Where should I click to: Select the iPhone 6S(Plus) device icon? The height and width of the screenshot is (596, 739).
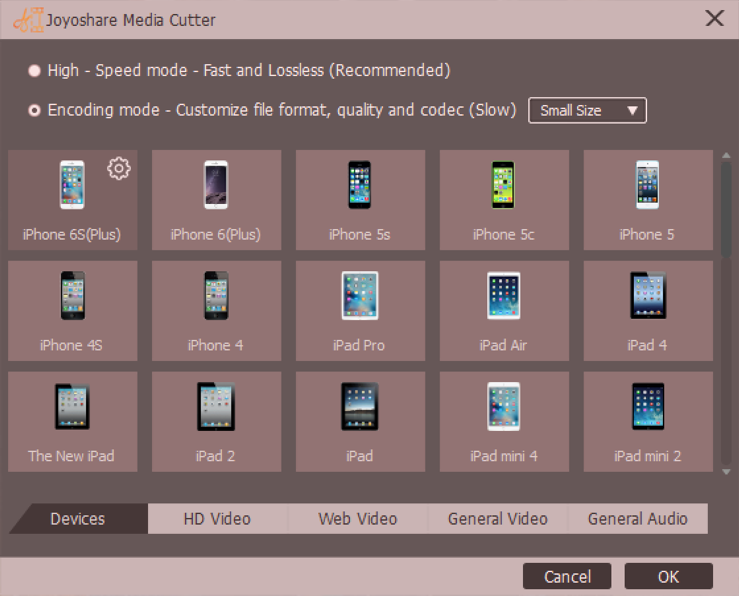(72, 185)
